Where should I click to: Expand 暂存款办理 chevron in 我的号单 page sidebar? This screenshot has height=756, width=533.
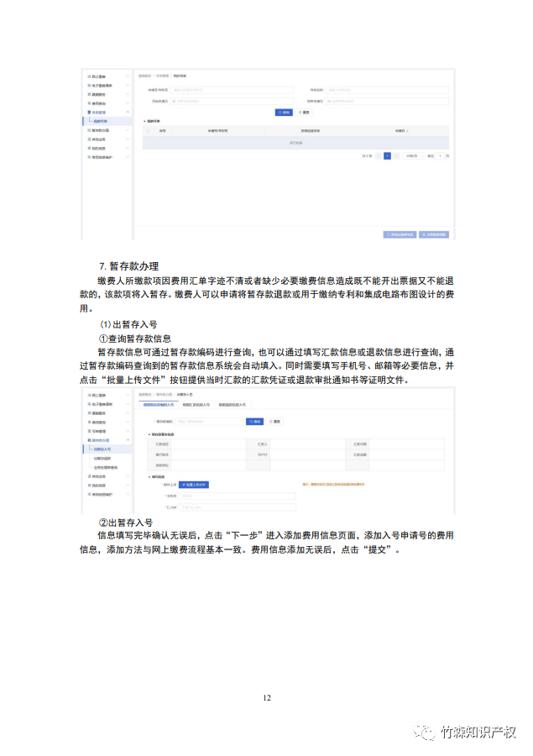tap(128, 130)
